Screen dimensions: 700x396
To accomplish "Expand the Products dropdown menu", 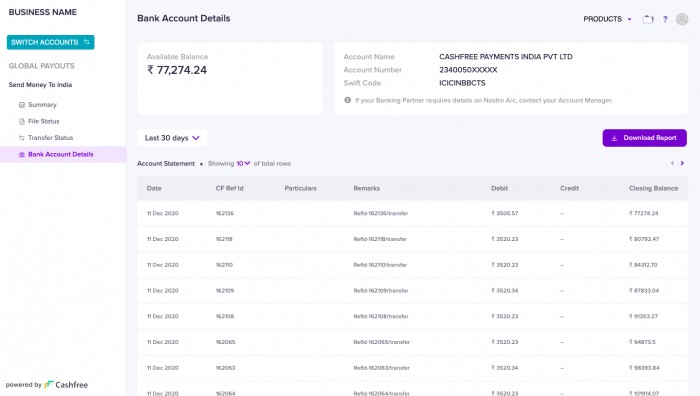I will 607,19.
